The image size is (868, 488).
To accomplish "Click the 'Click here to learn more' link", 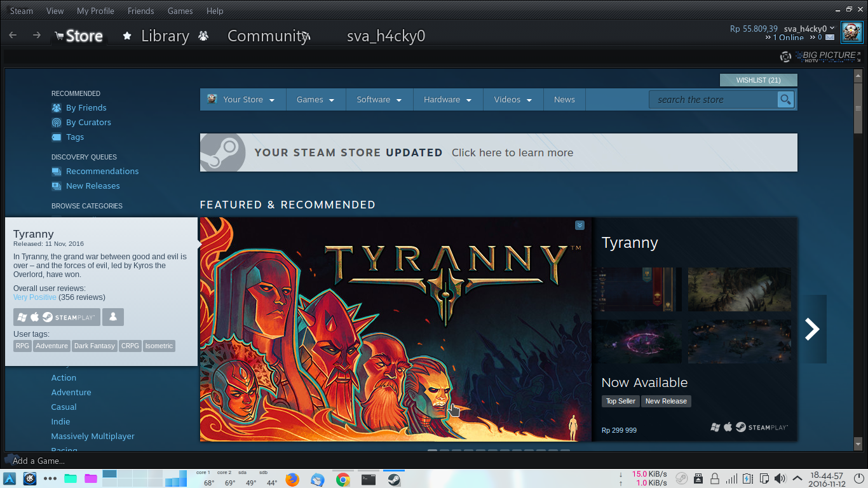I will [512, 152].
